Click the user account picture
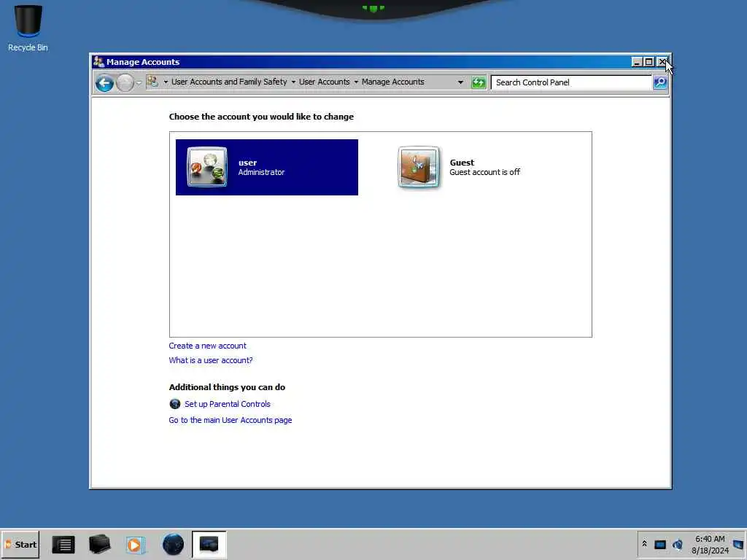 coord(207,167)
